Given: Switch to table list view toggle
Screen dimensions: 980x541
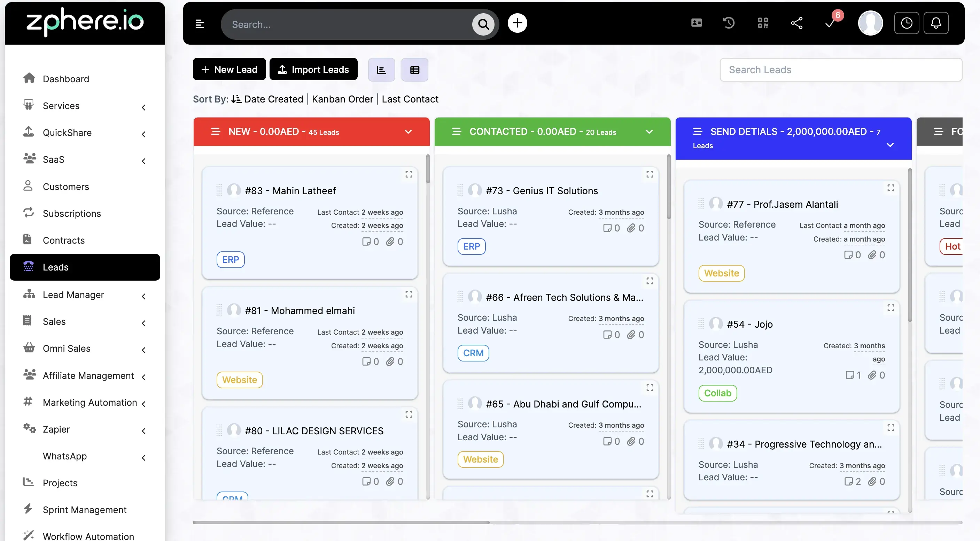Looking at the screenshot, I should point(414,70).
